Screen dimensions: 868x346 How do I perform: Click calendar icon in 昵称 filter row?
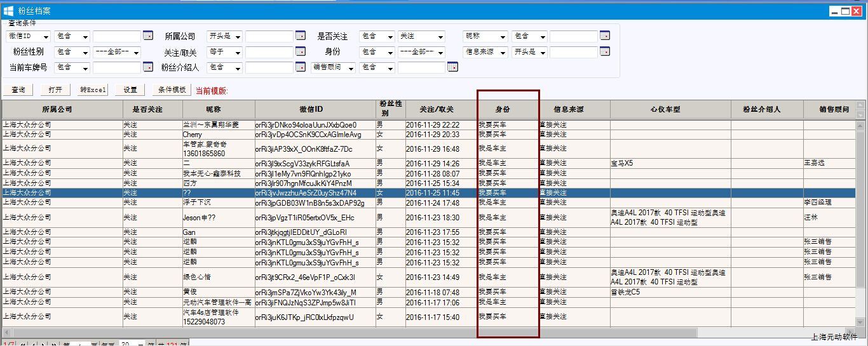point(604,36)
